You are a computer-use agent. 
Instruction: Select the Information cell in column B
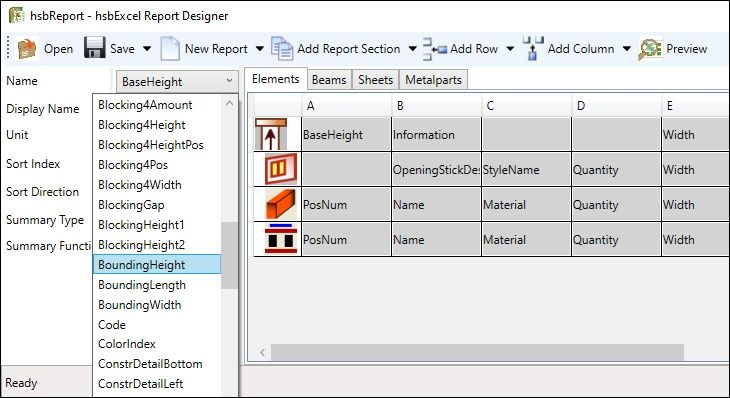tap(436, 134)
